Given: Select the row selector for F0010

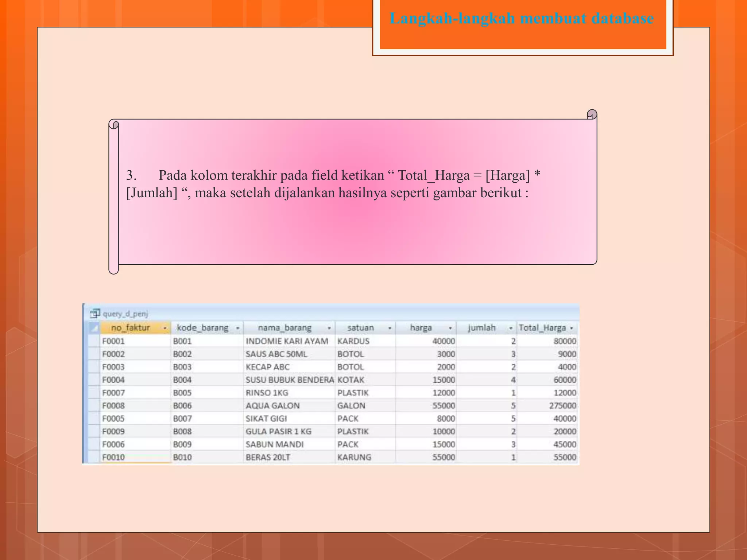Looking at the screenshot, I should pos(94,457).
